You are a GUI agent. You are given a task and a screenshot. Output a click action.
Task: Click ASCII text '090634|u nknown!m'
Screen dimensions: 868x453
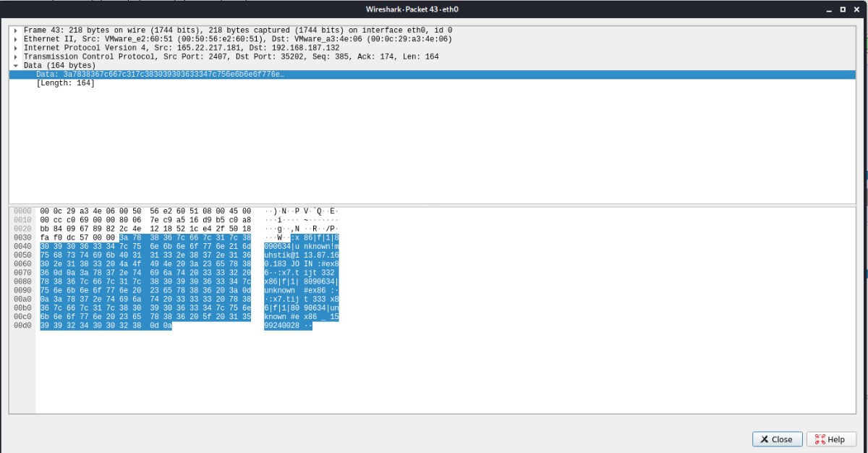coord(302,246)
